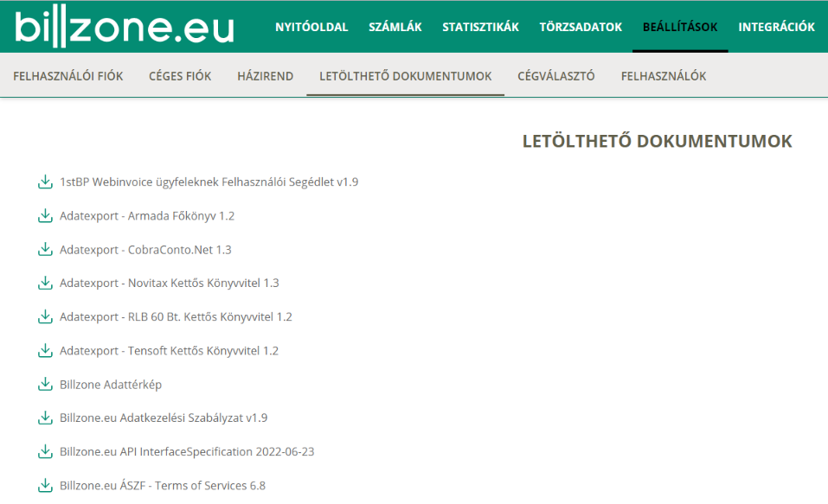Open the NYITÓOLDAL main menu
This screenshot has height=504, width=828.
(311, 27)
